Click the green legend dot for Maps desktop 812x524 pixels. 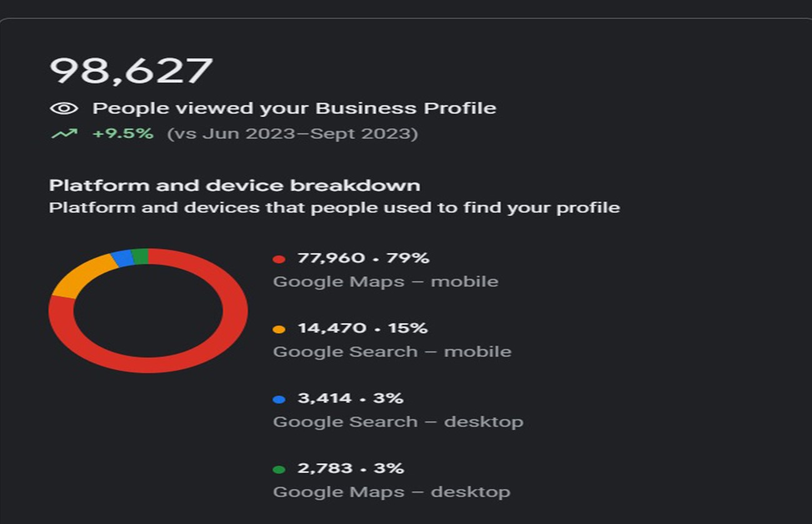(279, 469)
